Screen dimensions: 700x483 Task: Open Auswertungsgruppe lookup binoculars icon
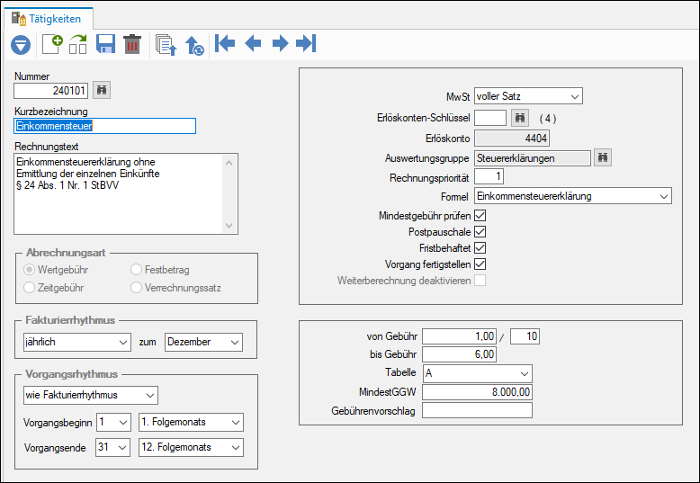click(x=603, y=158)
